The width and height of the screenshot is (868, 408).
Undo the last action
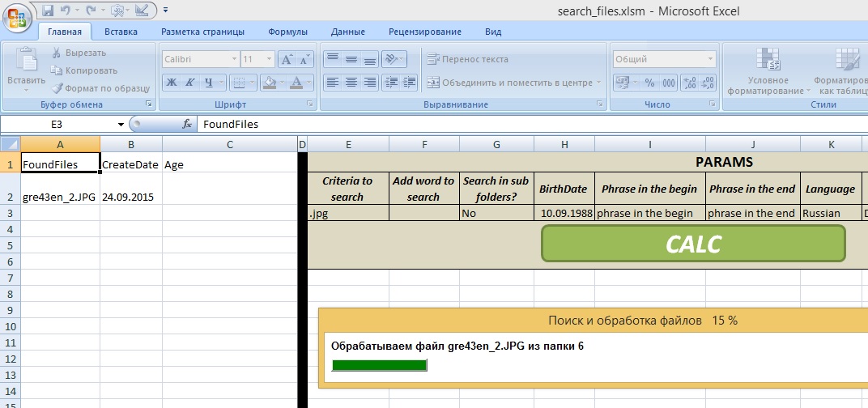[x=65, y=10]
